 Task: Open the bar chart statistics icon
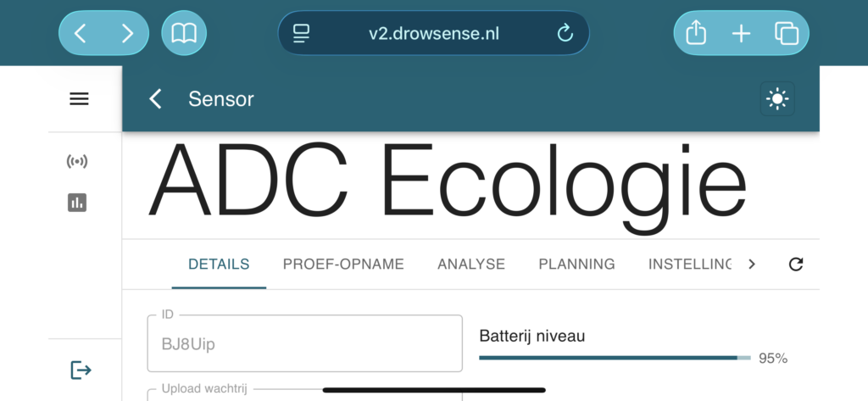tap(77, 202)
